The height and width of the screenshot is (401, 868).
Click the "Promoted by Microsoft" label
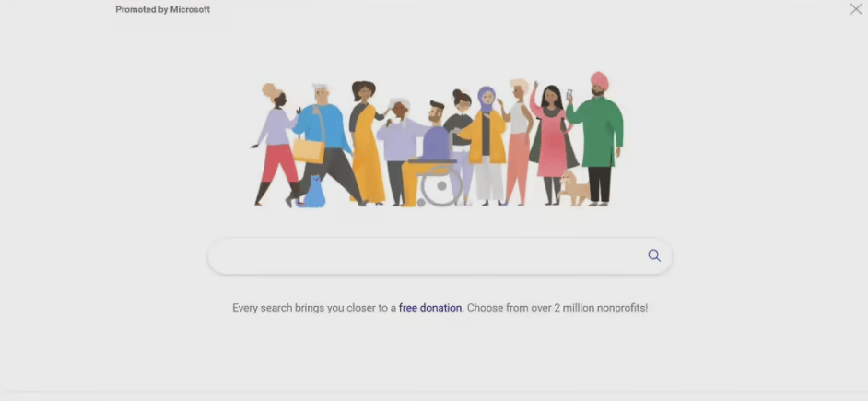[x=163, y=9]
